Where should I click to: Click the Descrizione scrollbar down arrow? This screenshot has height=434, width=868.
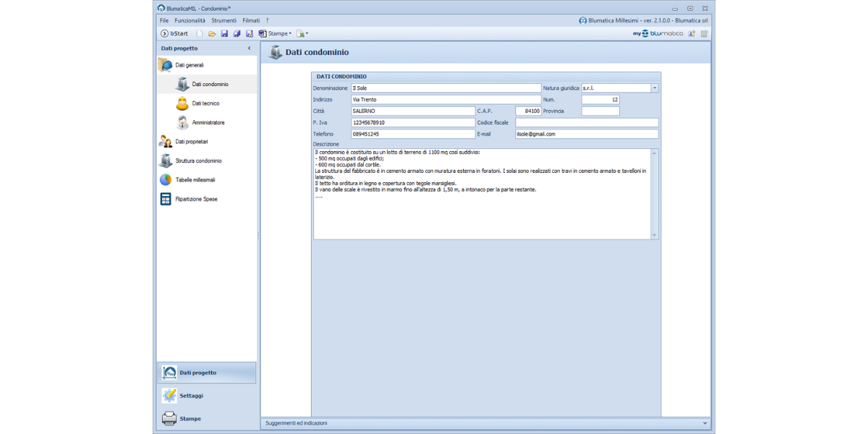[x=655, y=235]
